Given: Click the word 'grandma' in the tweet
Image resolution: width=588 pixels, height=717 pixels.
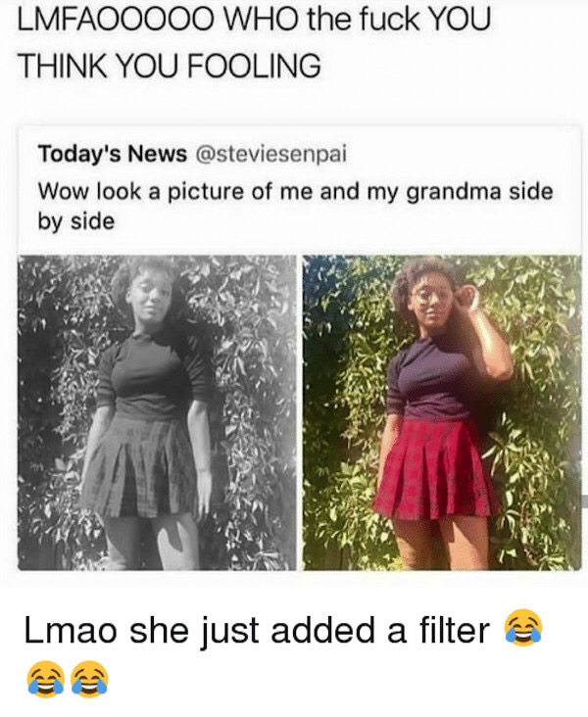Looking at the screenshot, I should click(x=454, y=193).
